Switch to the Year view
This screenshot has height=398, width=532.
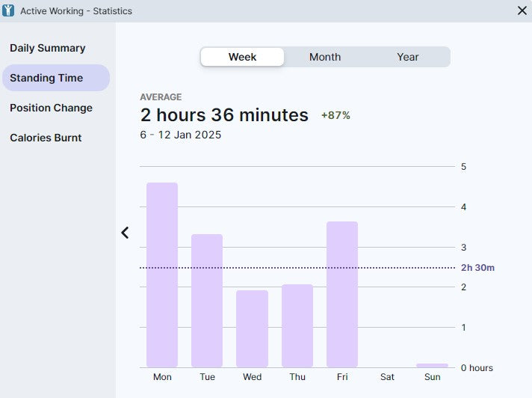point(408,57)
